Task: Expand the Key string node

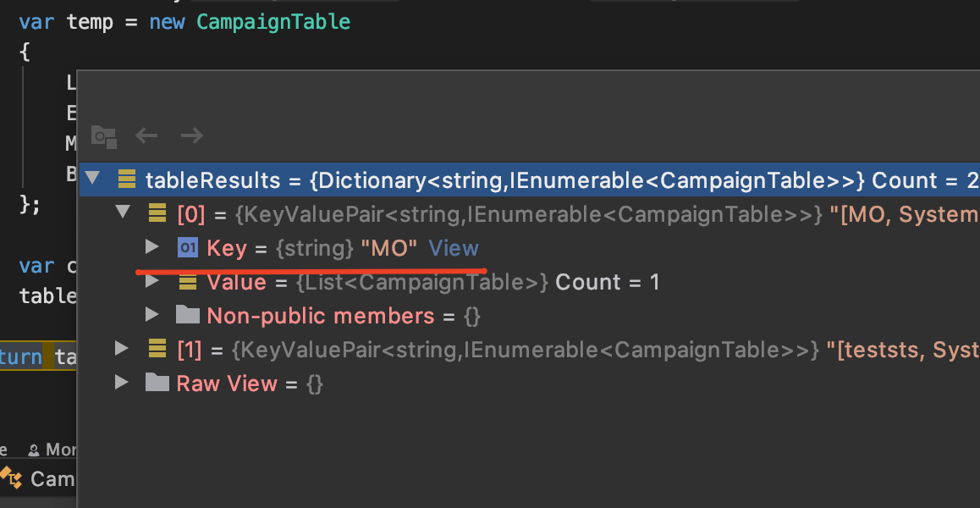Action: pyautogui.click(x=152, y=248)
